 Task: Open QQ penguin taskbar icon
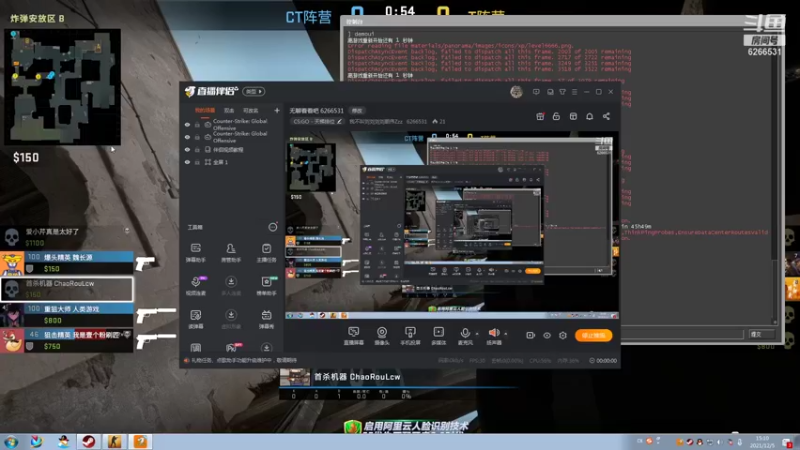pos(63,441)
